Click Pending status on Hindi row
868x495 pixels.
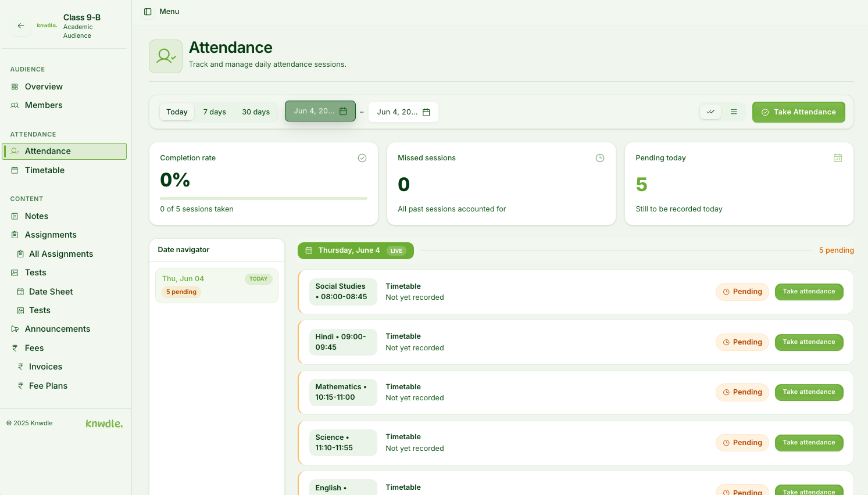(742, 342)
